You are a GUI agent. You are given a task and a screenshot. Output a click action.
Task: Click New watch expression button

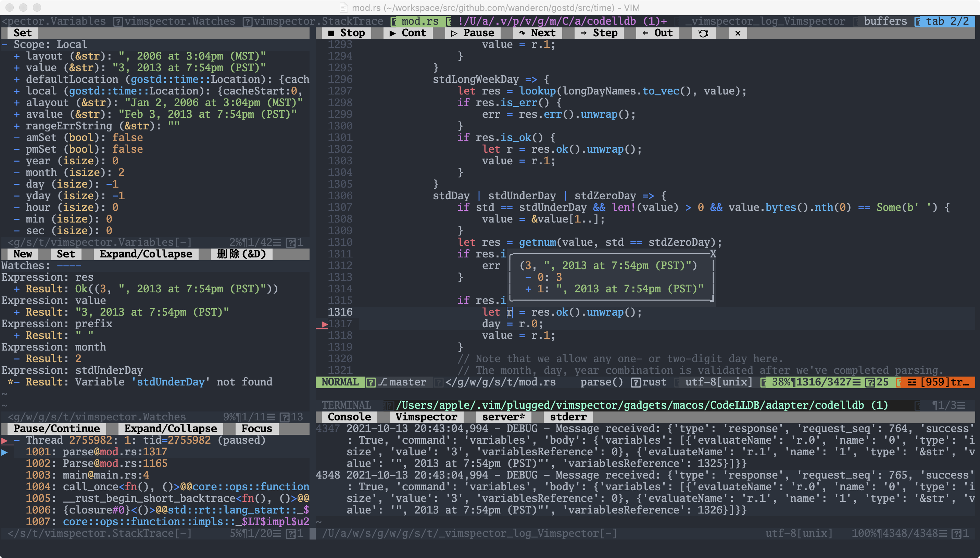23,254
